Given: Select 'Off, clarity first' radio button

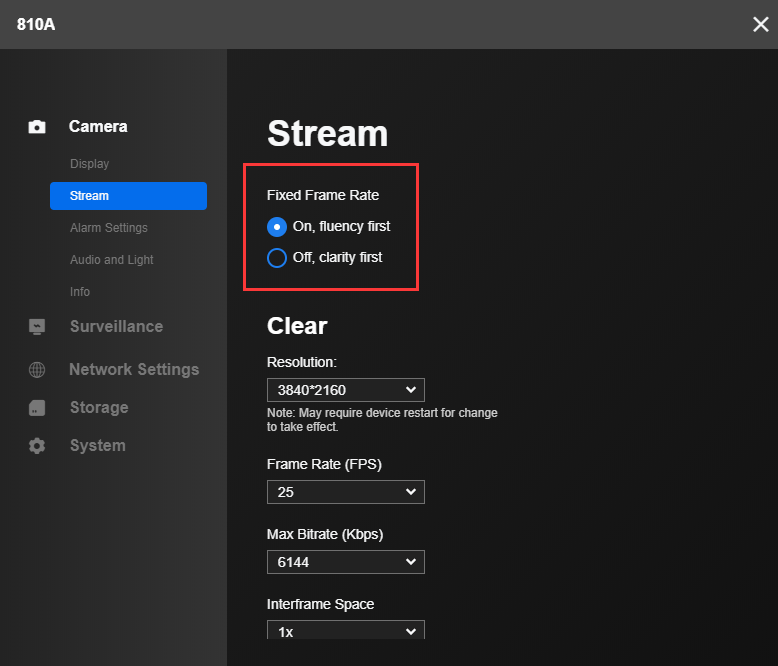Looking at the screenshot, I should tap(277, 257).
